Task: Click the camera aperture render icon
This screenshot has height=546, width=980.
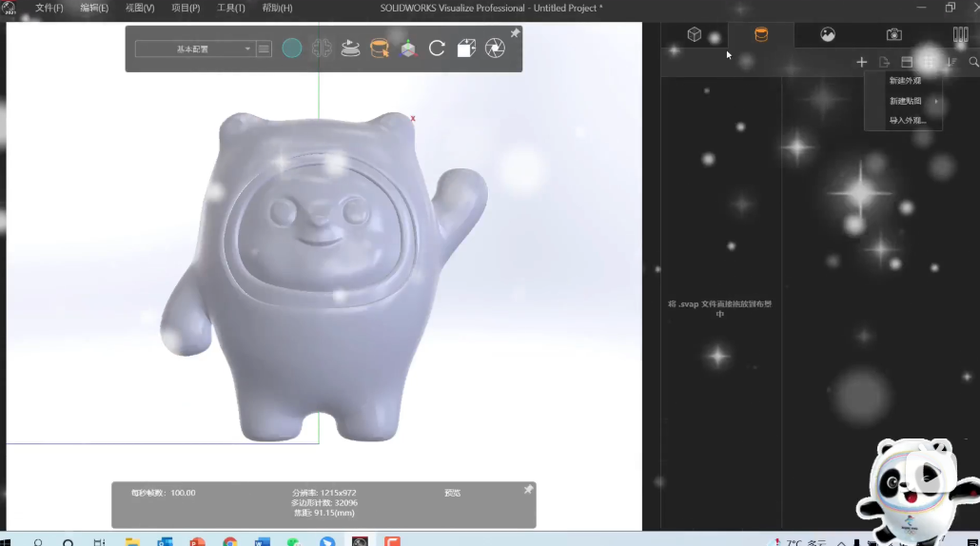Action: click(x=495, y=49)
